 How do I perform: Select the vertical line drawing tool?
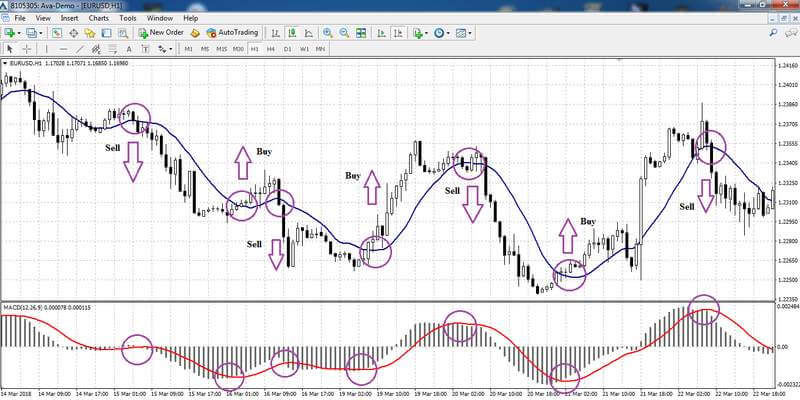pyautogui.click(x=46, y=49)
